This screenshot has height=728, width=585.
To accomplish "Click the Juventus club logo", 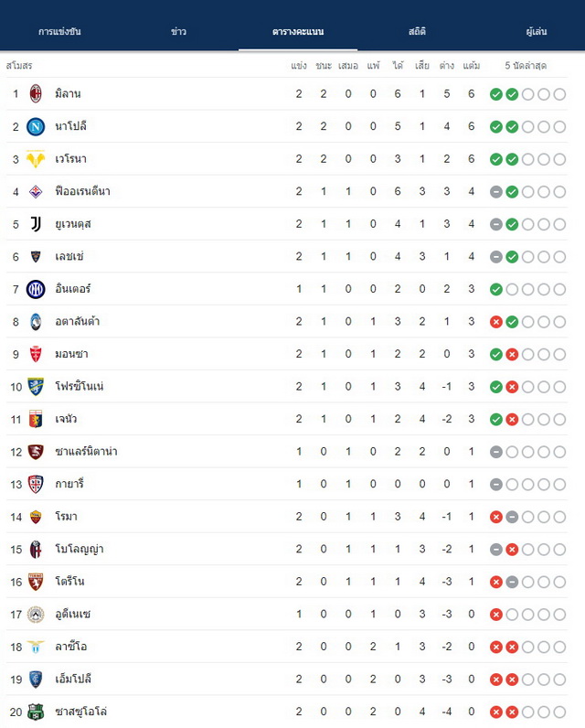I will 36,224.
